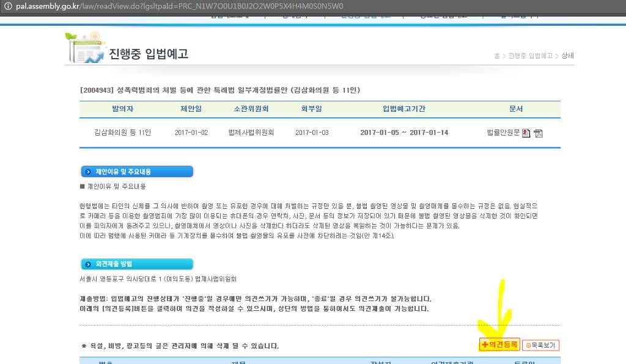Screen dimensions: 626x364
Task: Open the bill original HWP document icon
Action: (525, 133)
